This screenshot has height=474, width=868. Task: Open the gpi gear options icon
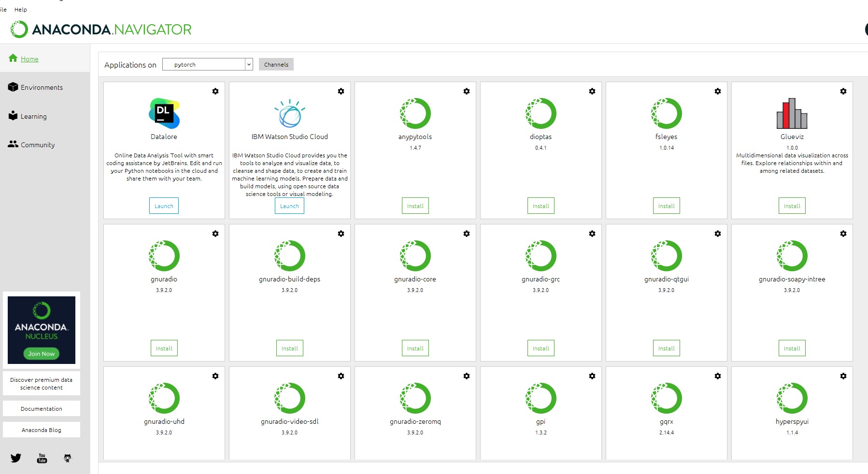(592, 376)
